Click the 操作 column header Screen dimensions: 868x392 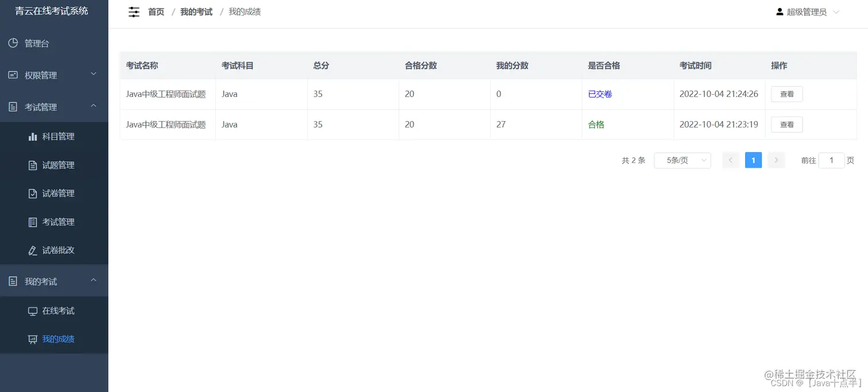pyautogui.click(x=779, y=65)
